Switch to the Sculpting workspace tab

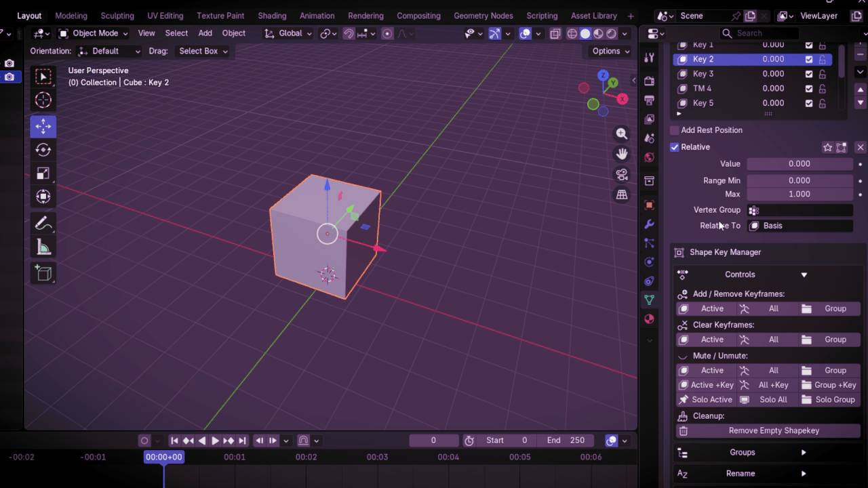tap(117, 16)
